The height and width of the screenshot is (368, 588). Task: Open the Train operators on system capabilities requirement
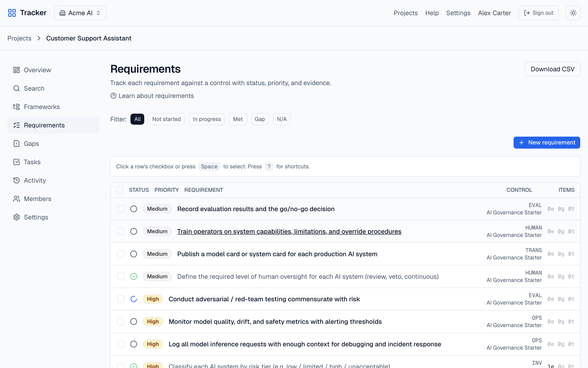(x=289, y=231)
